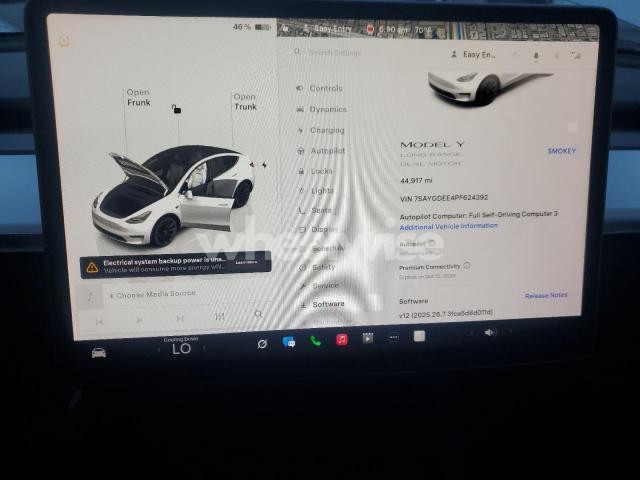Open the Autopilot settings menu
Viewport: 640px width, 480px height.
(x=322, y=151)
